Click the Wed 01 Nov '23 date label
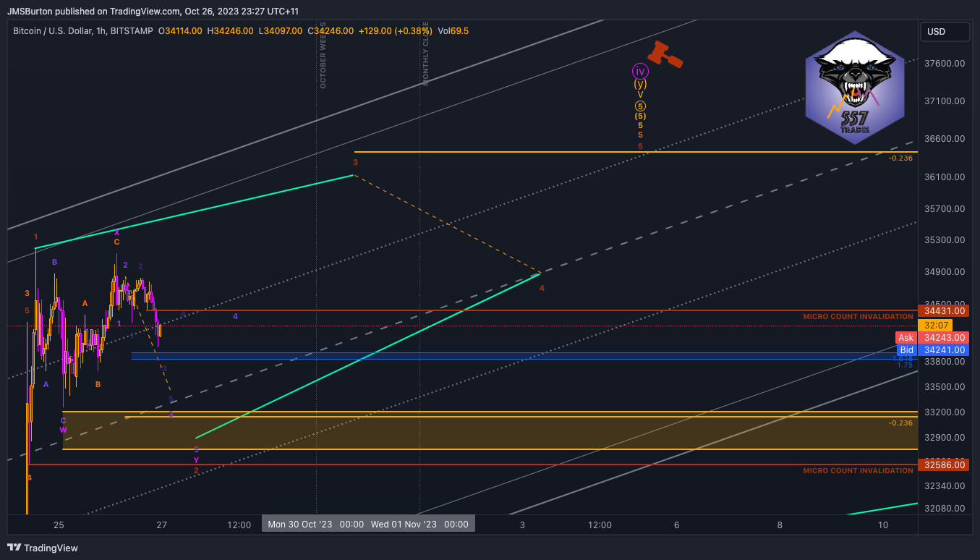Screen dimensions: 980x560 pyautogui.click(x=419, y=524)
